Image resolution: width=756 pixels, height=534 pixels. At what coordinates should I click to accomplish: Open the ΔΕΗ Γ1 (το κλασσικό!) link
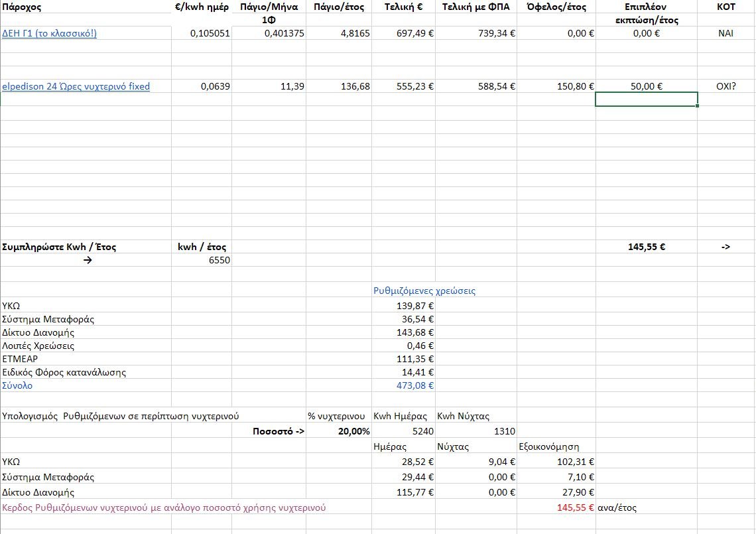point(49,33)
